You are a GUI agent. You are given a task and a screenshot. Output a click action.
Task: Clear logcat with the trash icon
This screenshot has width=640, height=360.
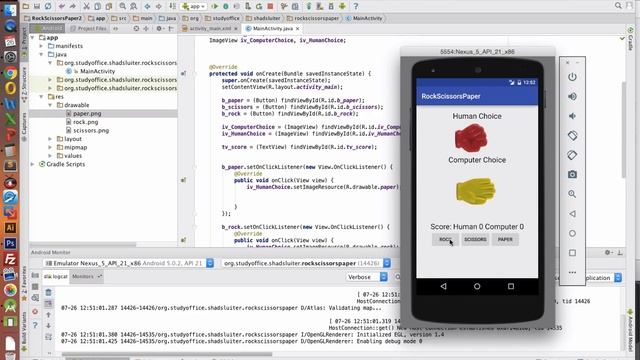click(x=48, y=292)
